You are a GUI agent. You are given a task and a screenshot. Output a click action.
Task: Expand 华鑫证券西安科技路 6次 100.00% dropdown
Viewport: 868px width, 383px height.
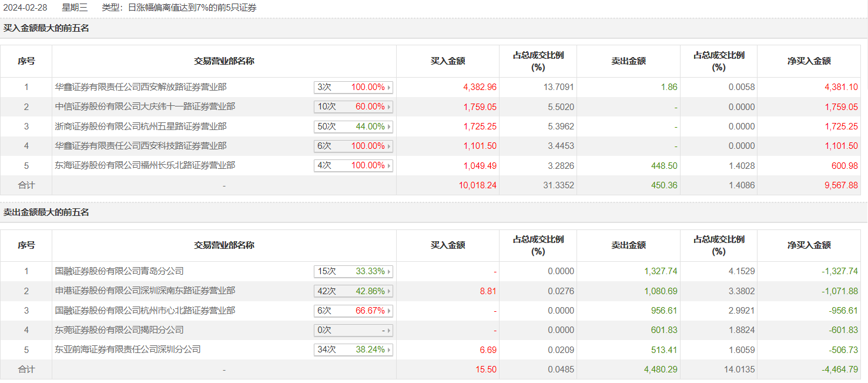[x=353, y=146]
